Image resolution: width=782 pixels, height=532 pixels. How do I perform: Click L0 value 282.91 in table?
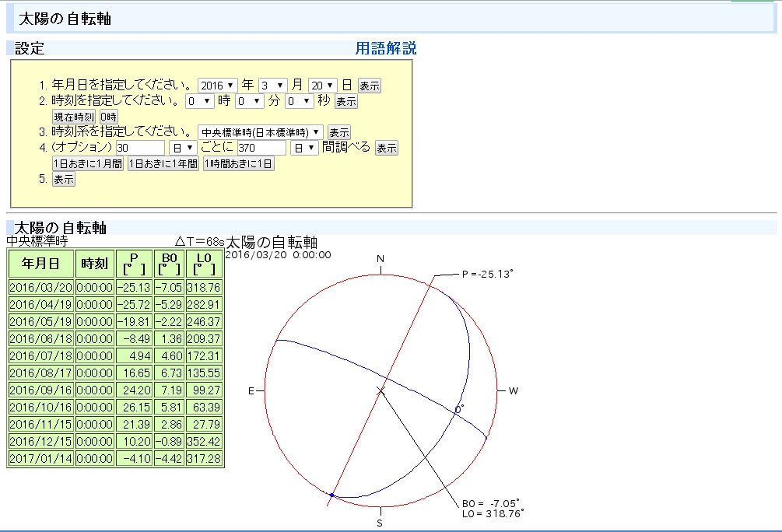coord(204,304)
